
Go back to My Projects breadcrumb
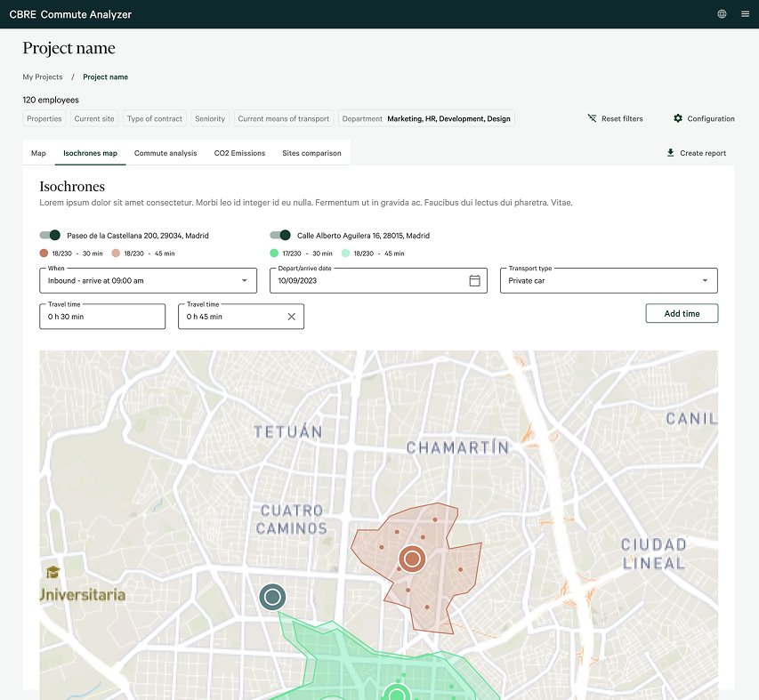(43, 76)
